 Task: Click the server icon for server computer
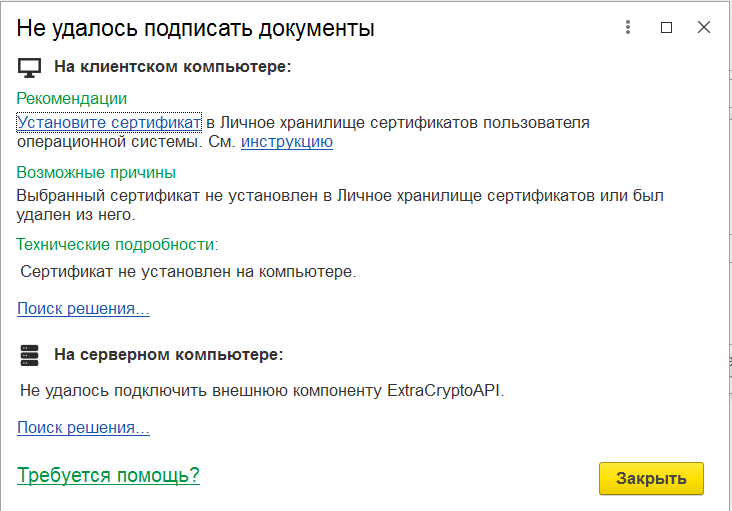tap(30, 355)
